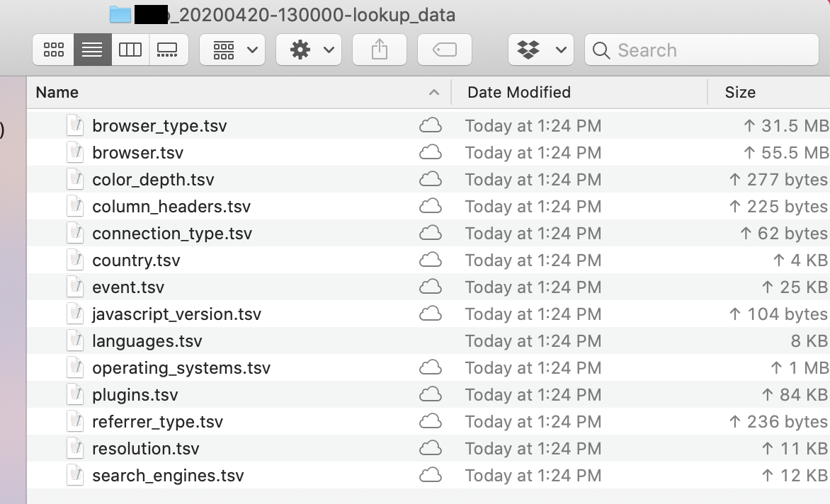Image resolution: width=830 pixels, height=504 pixels.
Task: Select search_engines.tsv in the list
Action: point(168,476)
